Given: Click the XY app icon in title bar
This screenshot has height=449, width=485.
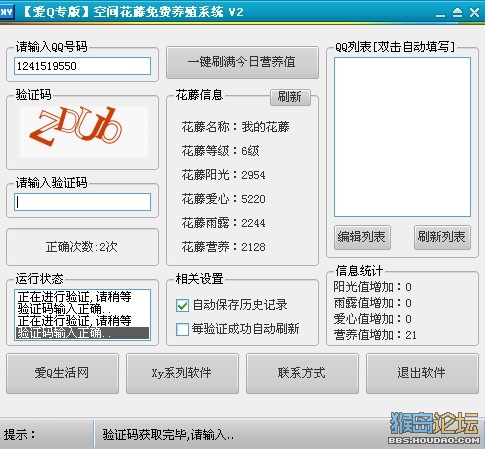Looking at the screenshot, I should [7, 12].
